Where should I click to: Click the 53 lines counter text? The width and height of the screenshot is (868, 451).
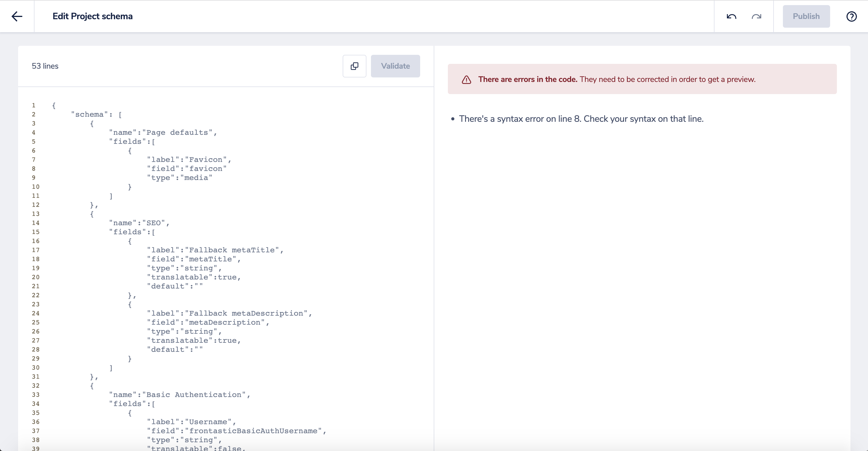(45, 66)
